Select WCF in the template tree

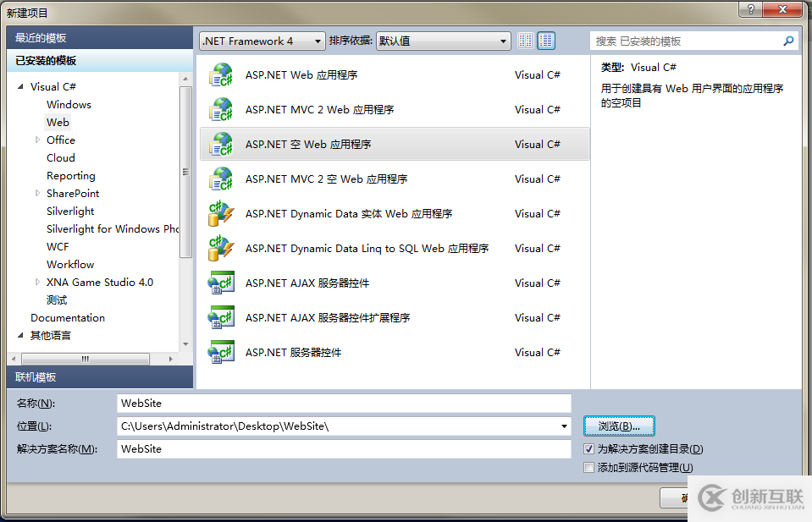point(58,247)
